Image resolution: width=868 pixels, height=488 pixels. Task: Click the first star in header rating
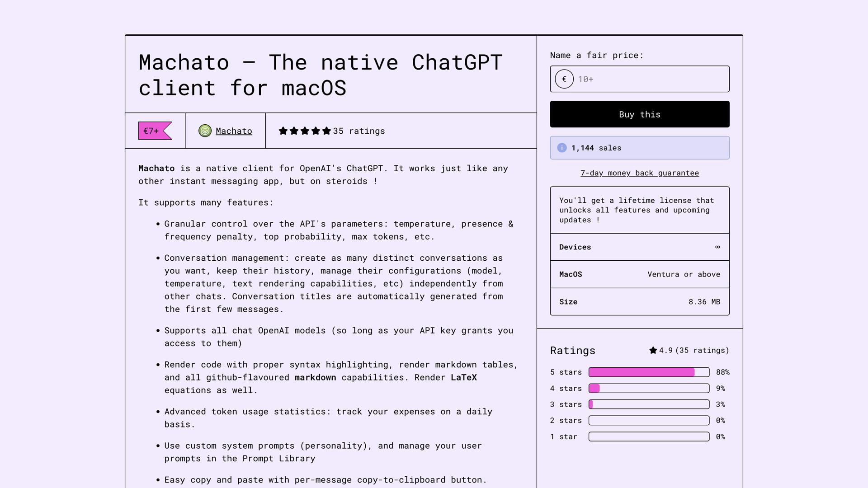coord(283,131)
